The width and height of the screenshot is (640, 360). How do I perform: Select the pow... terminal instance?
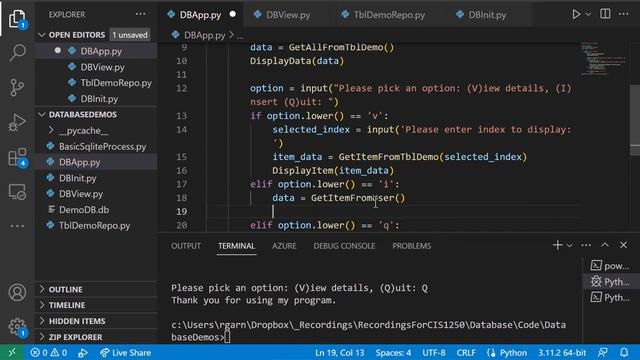tap(610, 266)
